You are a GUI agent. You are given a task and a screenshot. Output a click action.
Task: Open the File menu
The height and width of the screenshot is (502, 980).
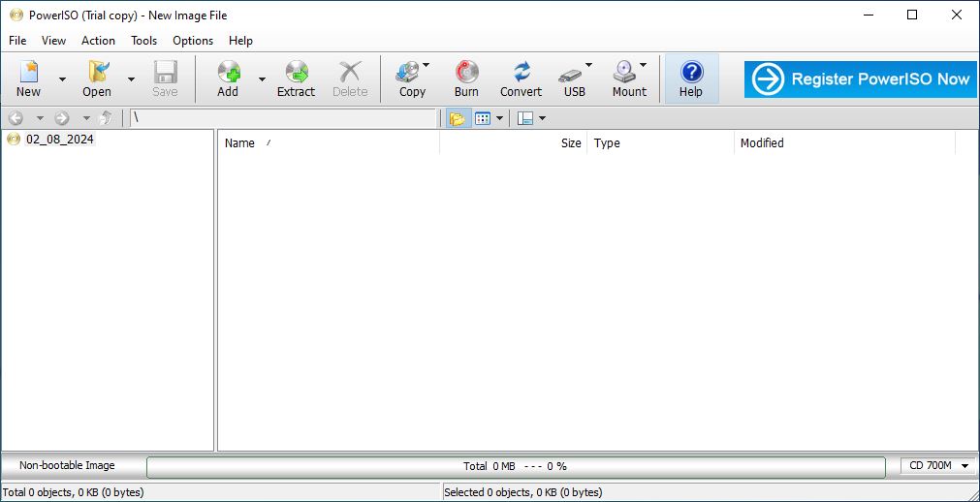17,41
